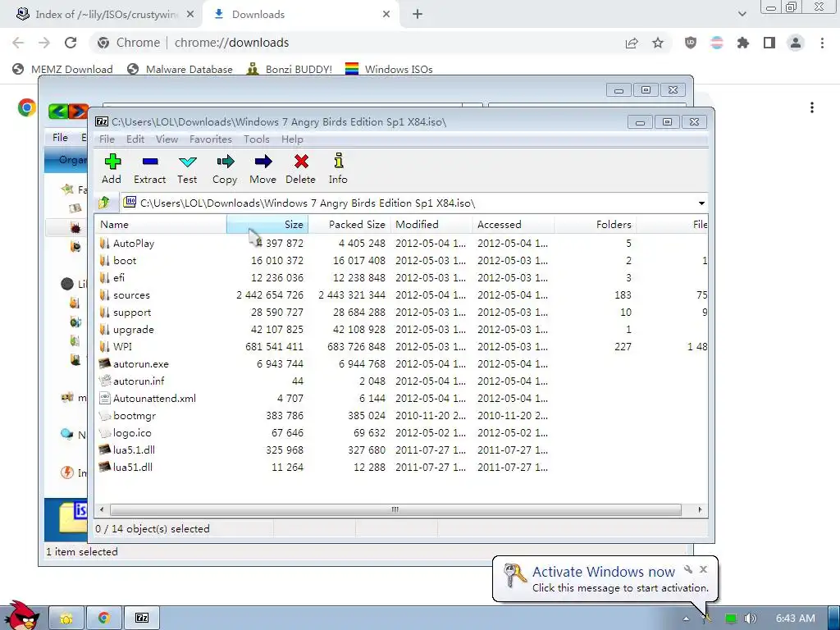This screenshot has width=840, height=630.
Task: Go up one folder level in 7-Zip
Action: click(x=104, y=203)
